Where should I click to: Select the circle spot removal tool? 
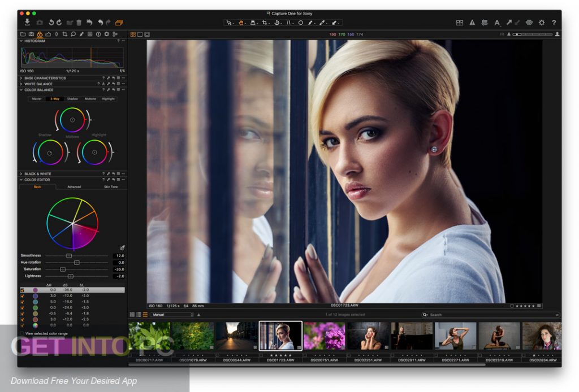[x=301, y=23]
